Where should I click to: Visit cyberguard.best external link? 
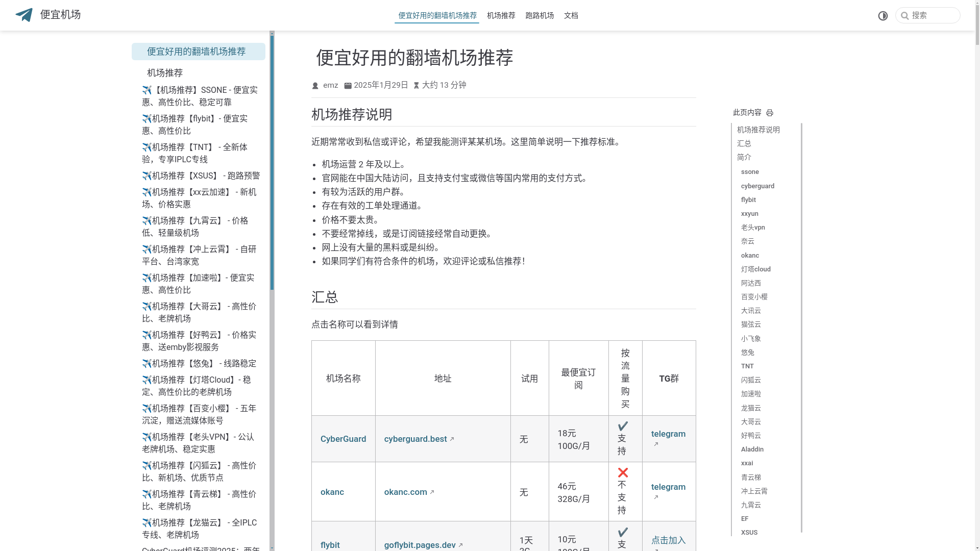click(x=419, y=439)
